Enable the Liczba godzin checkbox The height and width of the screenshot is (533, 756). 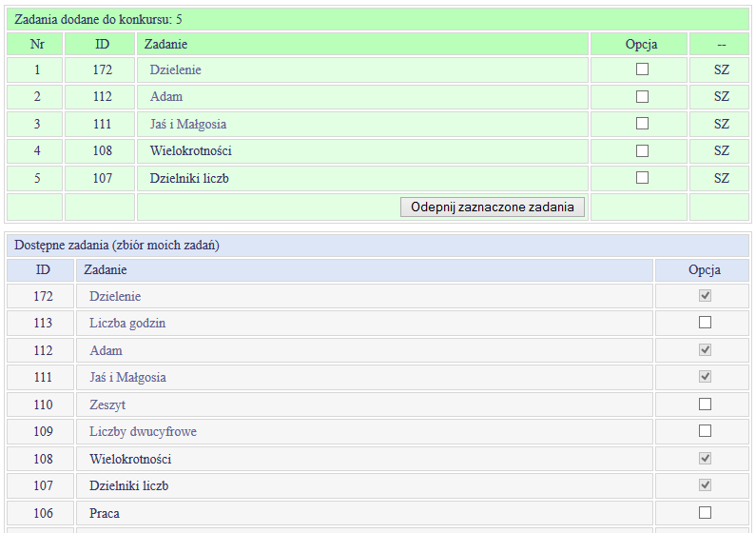pos(705,323)
